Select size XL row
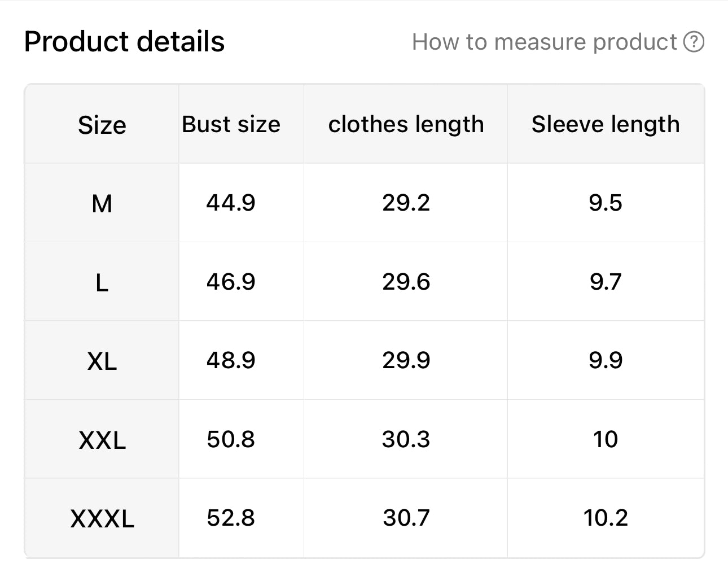Viewport: 728px width, 572px height. [102, 361]
